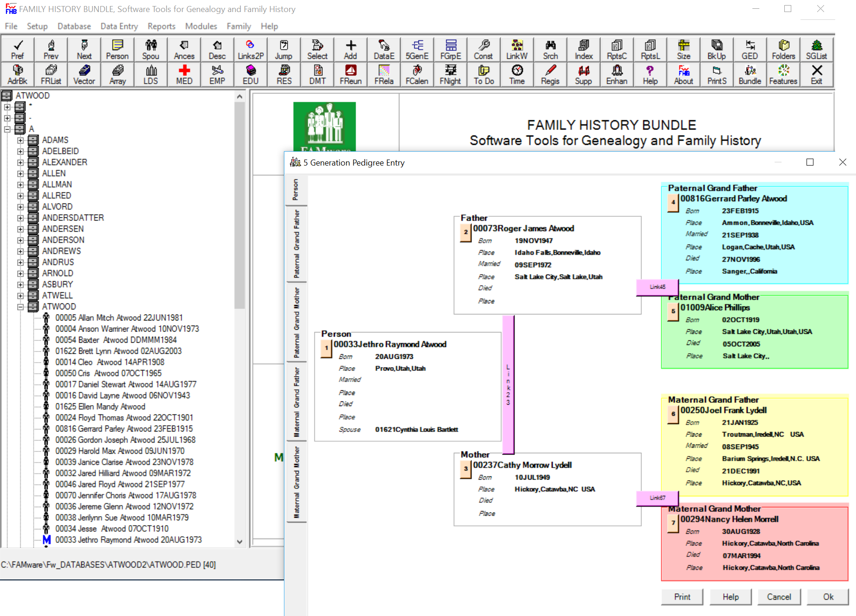Click Father's born date 19NOV1947
The height and width of the screenshot is (616, 856).
[534, 240]
